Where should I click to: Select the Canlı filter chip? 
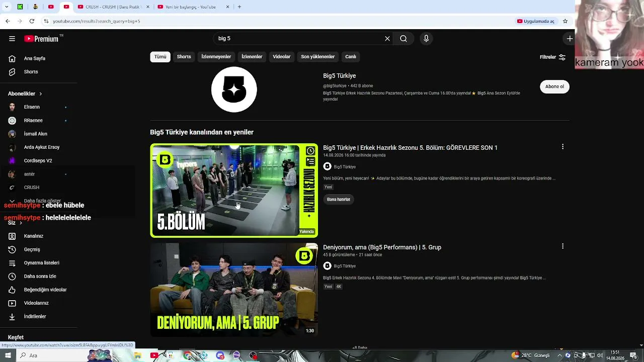point(351,57)
